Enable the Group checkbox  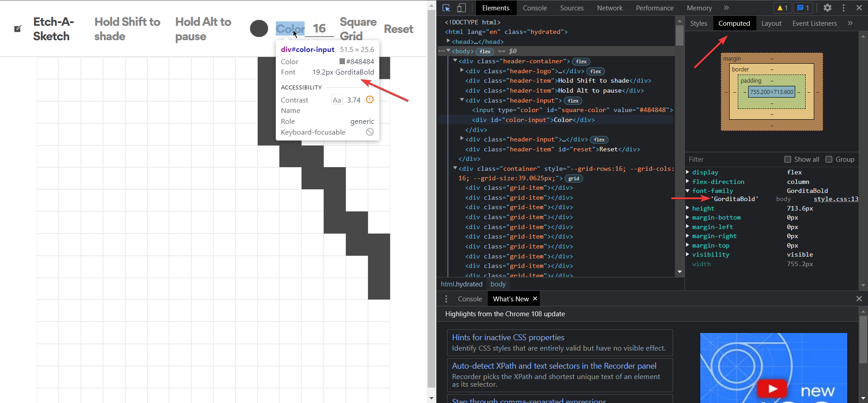829,159
